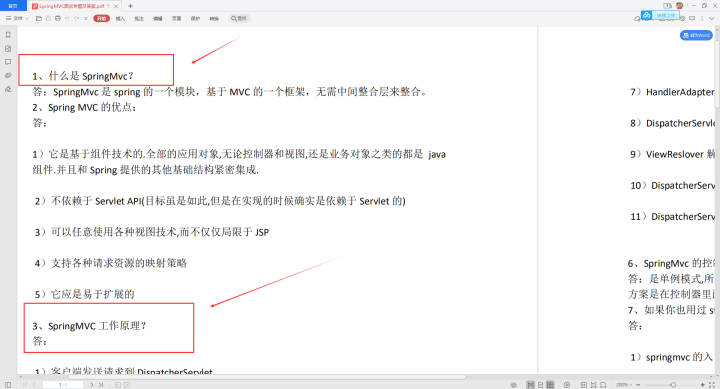
Task: Click the cloud sync icon
Action: (x=637, y=18)
